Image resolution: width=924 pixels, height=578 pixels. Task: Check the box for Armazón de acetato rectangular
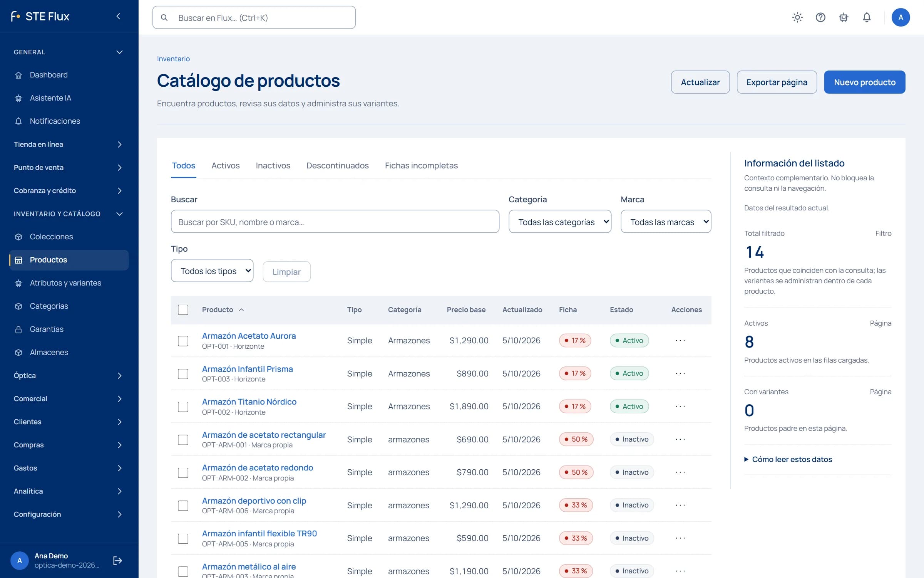point(183,440)
